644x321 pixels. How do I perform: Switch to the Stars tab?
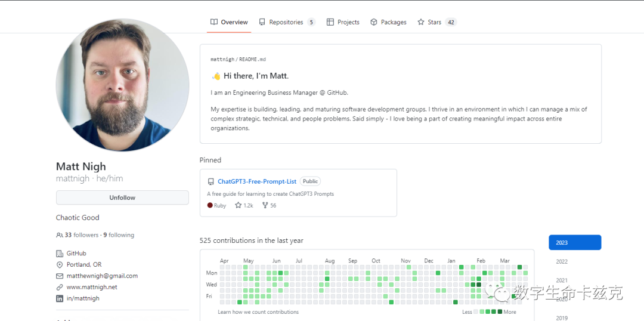pos(435,22)
